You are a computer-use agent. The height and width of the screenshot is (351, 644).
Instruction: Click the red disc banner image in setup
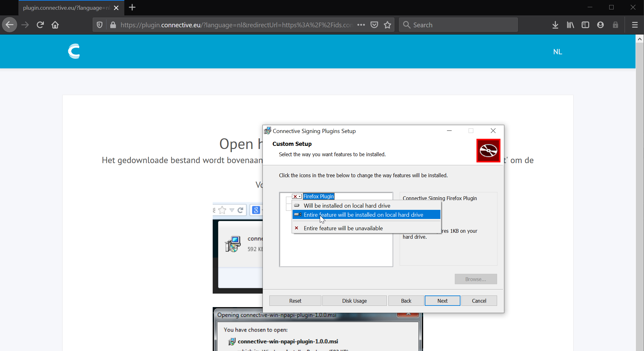pos(488,151)
